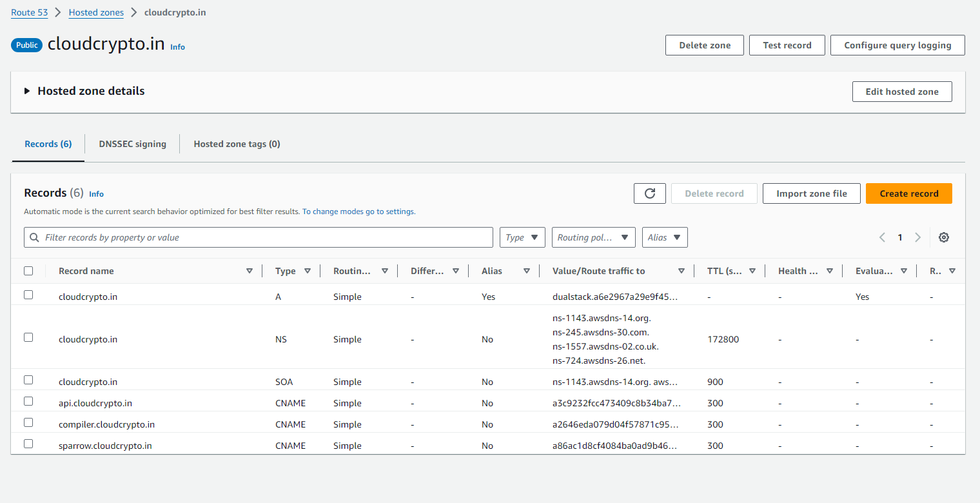Sort by Differentiator column arrow
Screen dimensions: 980x503
tap(456, 271)
